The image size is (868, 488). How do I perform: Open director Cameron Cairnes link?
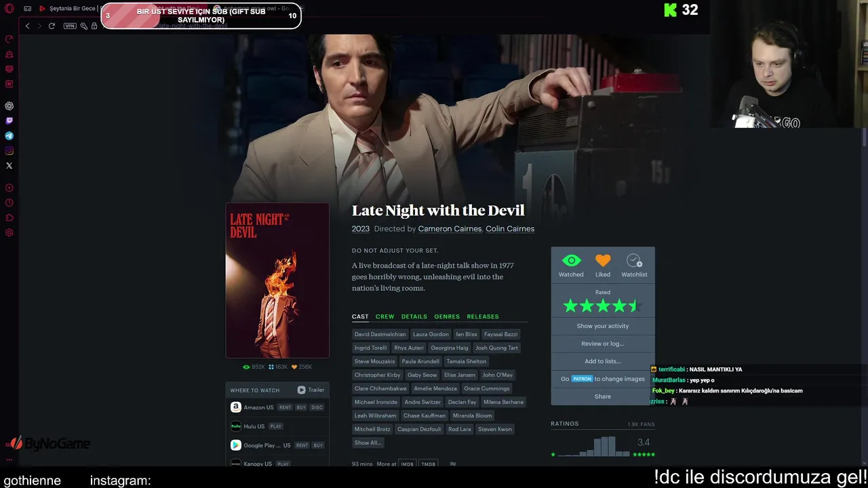coord(450,229)
